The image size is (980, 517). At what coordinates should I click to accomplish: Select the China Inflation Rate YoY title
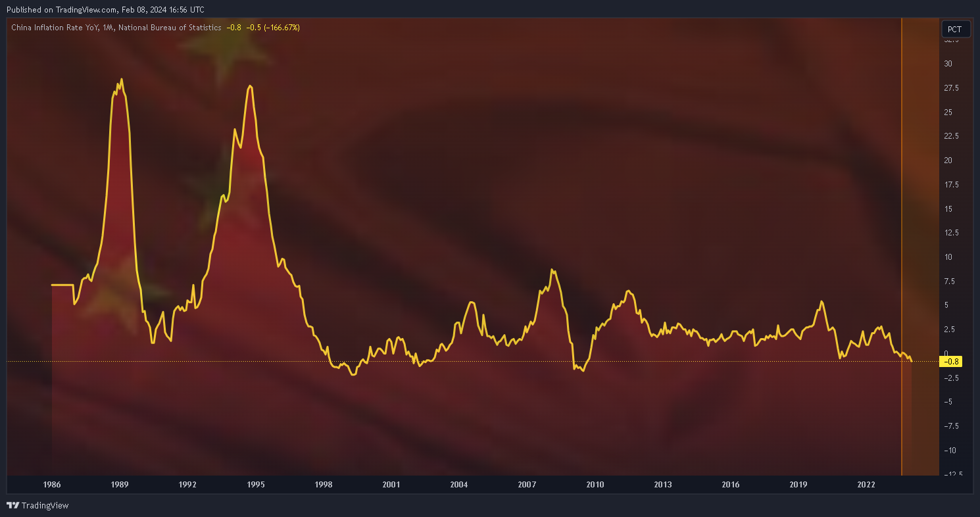pos(55,28)
